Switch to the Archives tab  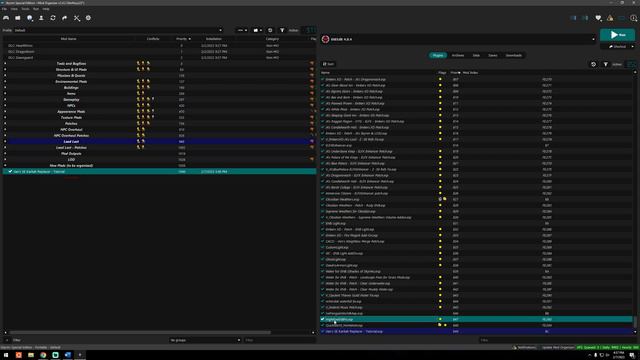click(458, 55)
